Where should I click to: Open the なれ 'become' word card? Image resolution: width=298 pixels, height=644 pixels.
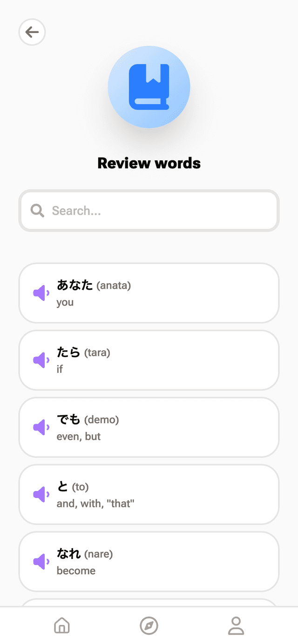click(x=186, y=561)
